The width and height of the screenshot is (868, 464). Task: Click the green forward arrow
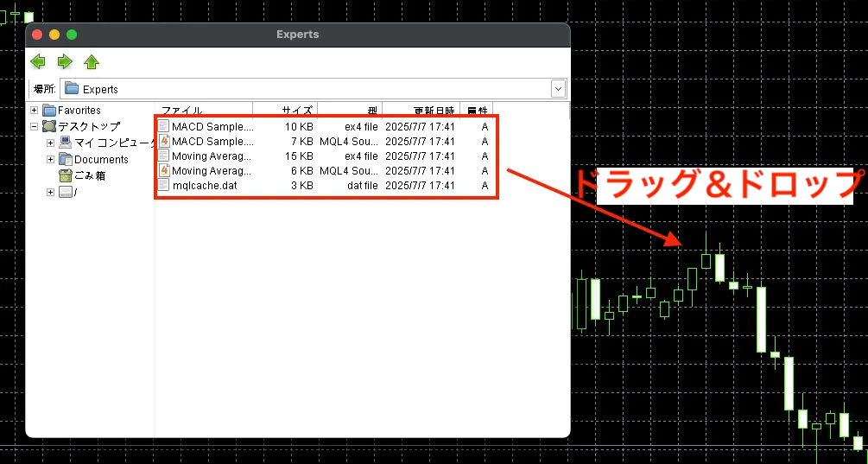pyautogui.click(x=65, y=61)
